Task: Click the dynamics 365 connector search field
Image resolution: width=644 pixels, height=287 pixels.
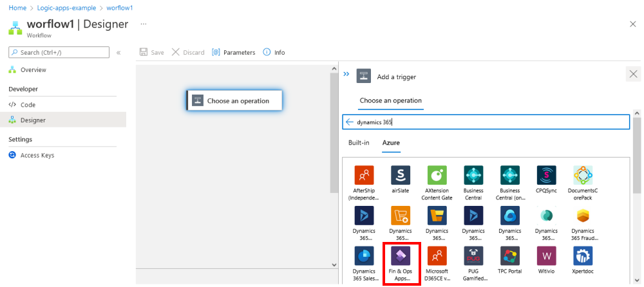Action: [x=486, y=122]
